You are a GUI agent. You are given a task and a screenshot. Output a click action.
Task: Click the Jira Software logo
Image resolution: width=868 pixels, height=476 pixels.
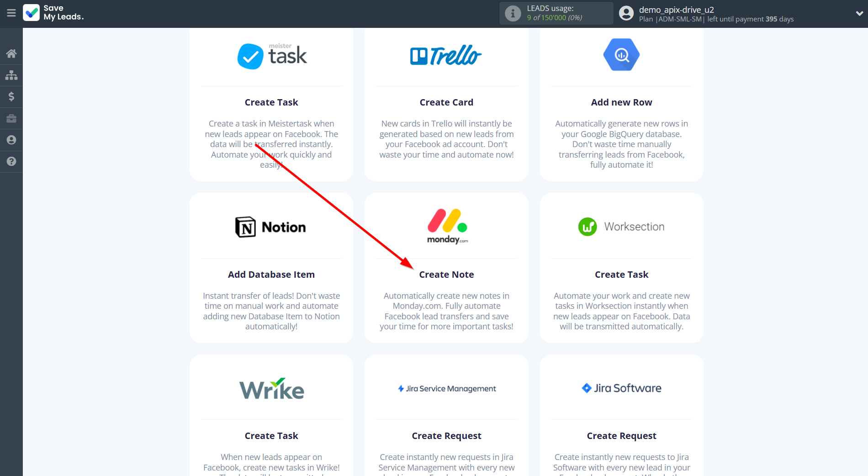(621, 388)
